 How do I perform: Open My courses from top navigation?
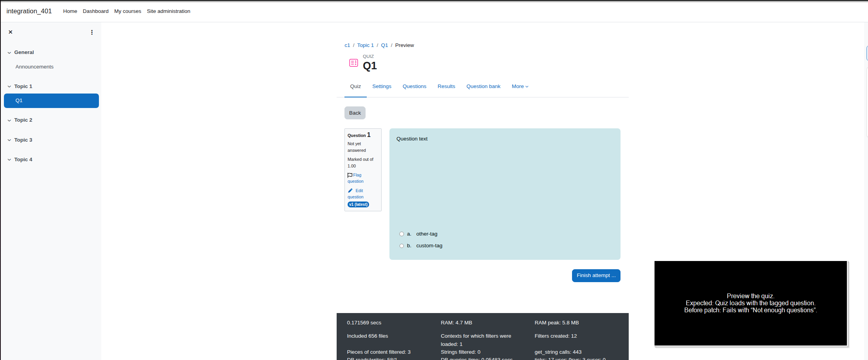pyautogui.click(x=127, y=11)
